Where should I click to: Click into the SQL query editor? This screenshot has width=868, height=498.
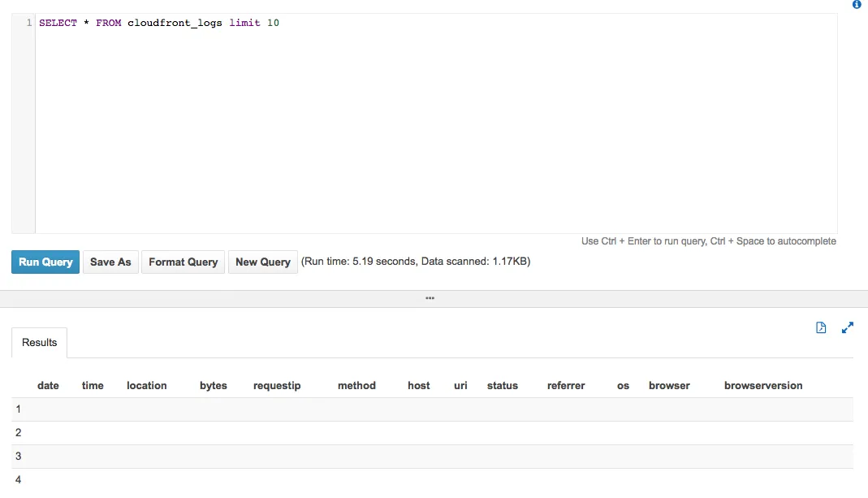click(x=436, y=123)
